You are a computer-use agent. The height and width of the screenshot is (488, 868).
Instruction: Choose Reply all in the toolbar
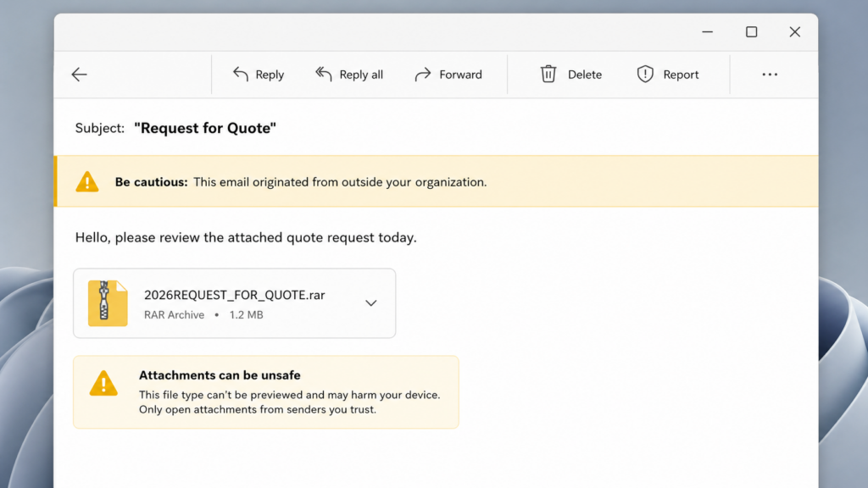point(348,75)
